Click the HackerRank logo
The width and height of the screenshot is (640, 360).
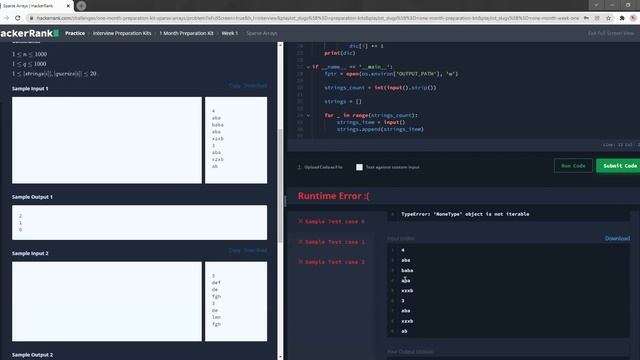click(x=29, y=33)
